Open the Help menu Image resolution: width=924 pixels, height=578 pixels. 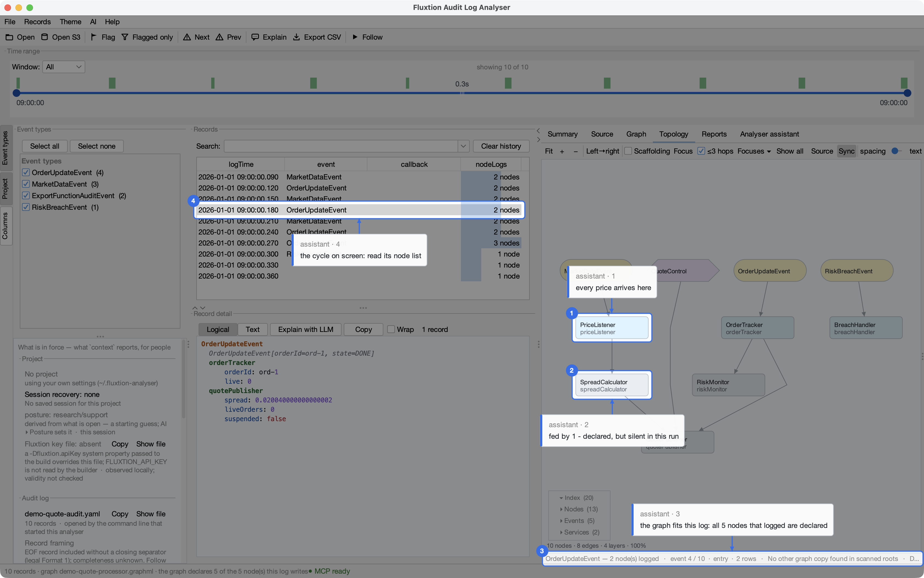[x=112, y=22]
